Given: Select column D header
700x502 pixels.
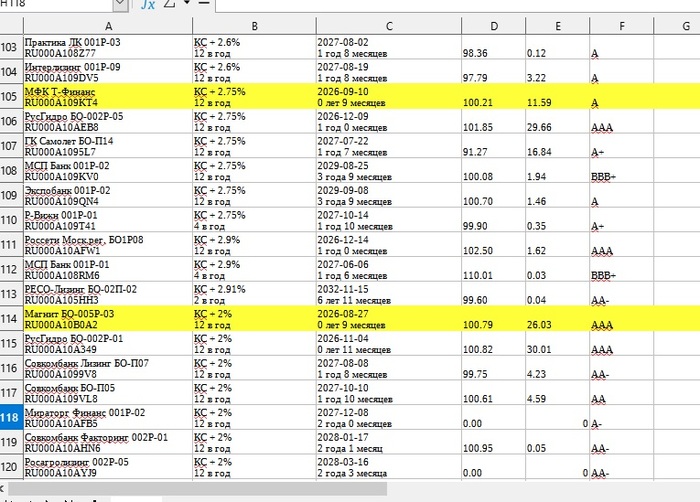Looking at the screenshot, I should pos(492,24).
